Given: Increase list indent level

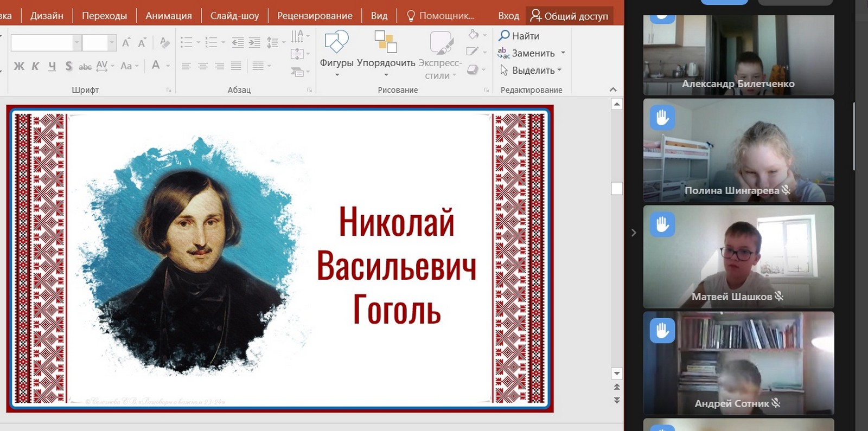Looking at the screenshot, I should click(254, 42).
